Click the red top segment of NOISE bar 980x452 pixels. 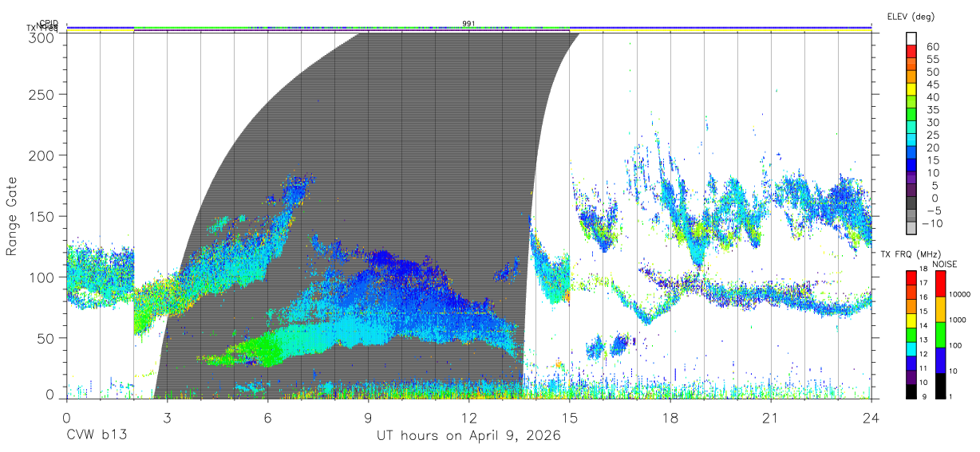click(x=940, y=284)
